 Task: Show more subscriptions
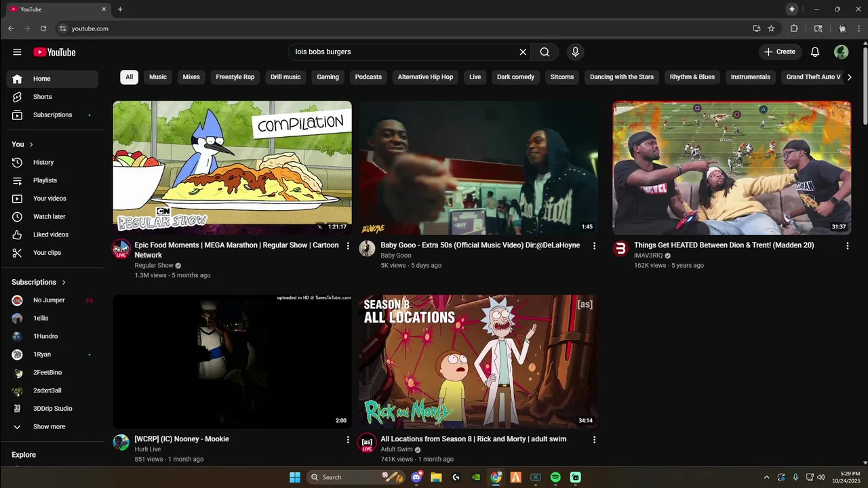click(52, 427)
